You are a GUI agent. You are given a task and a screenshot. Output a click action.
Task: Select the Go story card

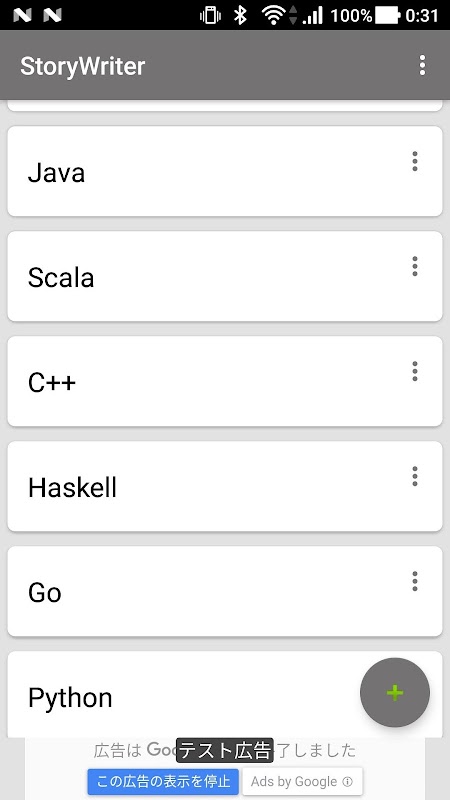click(225, 591)
